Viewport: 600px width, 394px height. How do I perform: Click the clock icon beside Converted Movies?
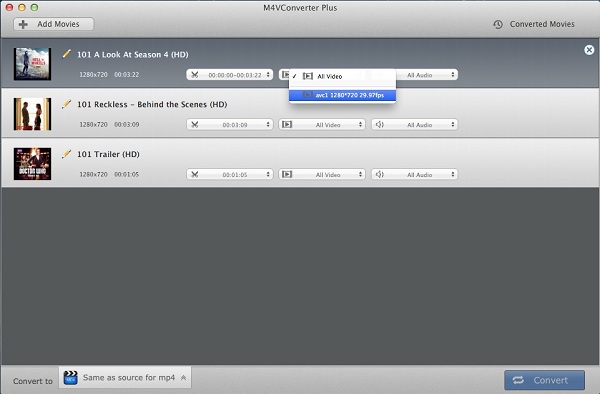(498, 24)
